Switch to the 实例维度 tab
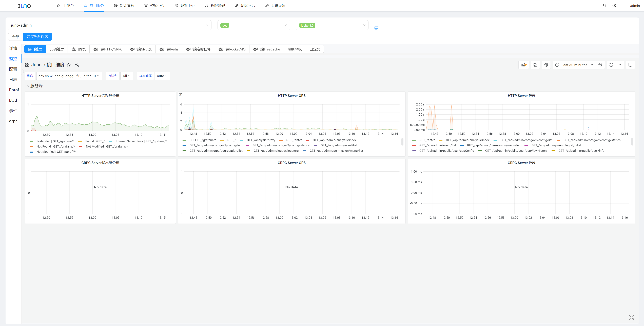 coord(57,49)
